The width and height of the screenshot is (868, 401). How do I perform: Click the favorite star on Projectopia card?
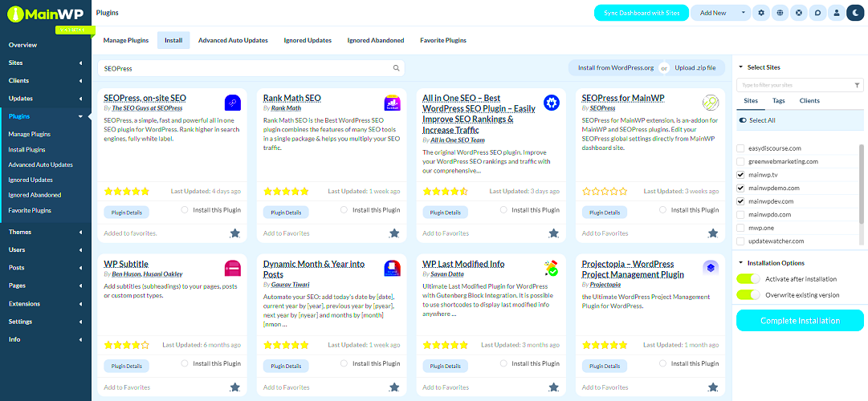click(713, 387)
